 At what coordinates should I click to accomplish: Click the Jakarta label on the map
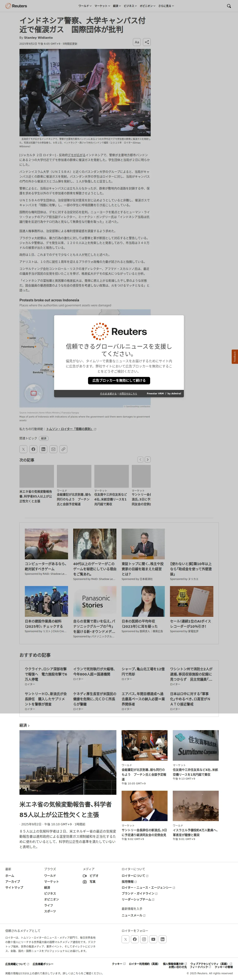coord(48,364)
